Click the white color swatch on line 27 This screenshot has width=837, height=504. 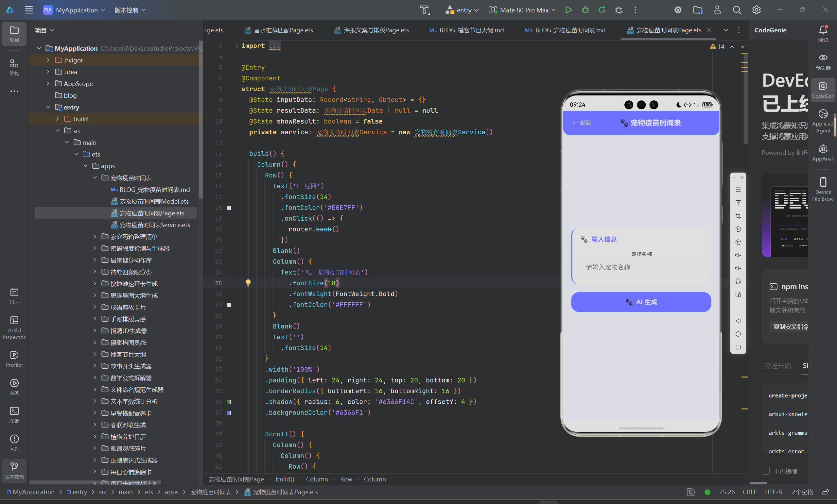[229, 305]
